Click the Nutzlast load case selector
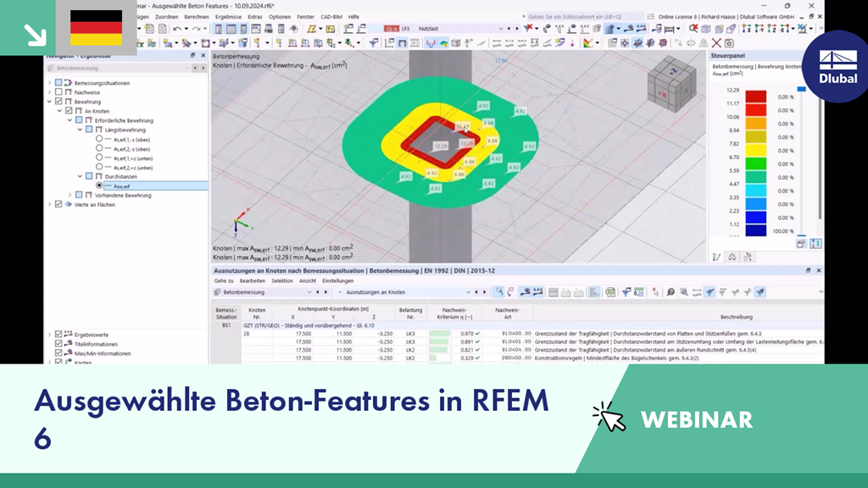 (x=428, y=27)
